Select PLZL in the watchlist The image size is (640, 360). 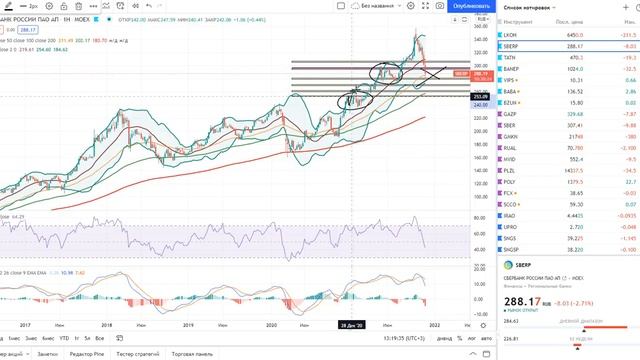(568, 171)
